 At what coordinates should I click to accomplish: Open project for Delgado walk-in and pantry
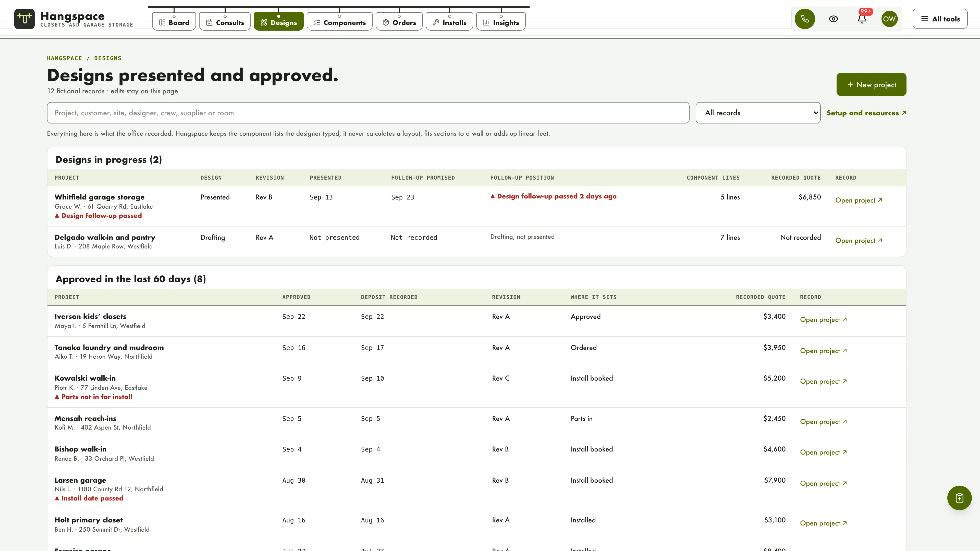tap(859, 240)
